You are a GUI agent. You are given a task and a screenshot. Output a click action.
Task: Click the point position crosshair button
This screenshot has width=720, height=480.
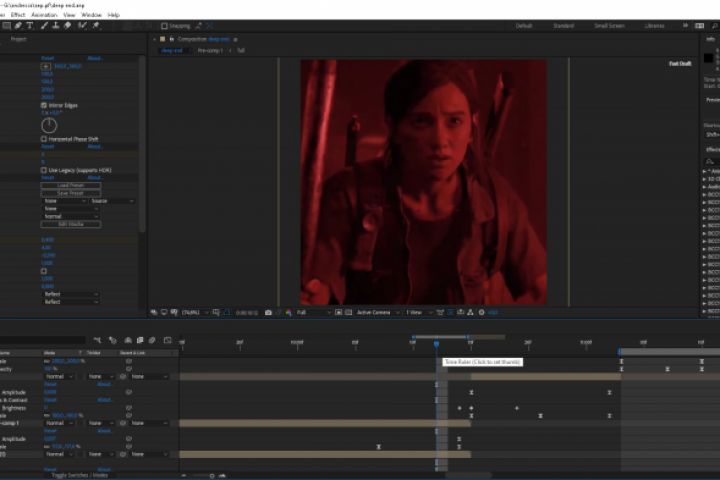(45, 65)
